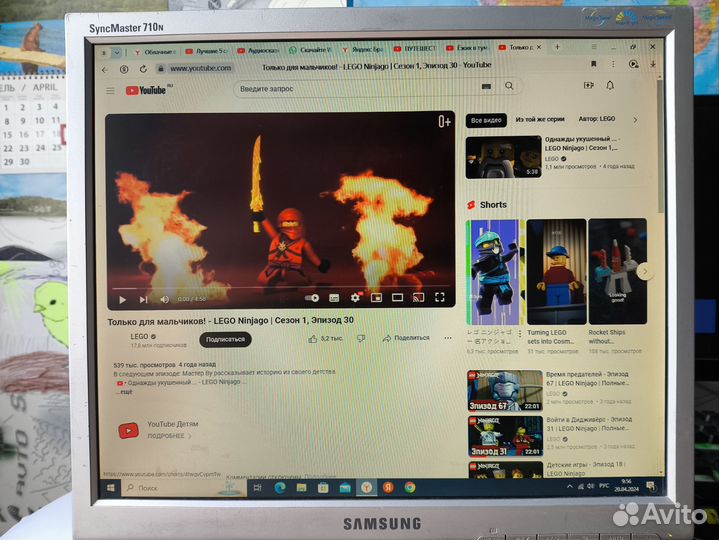Open the YouTube hamburger guide menu
This screenshot has width=719, height=540.
(x=111, y=91)
